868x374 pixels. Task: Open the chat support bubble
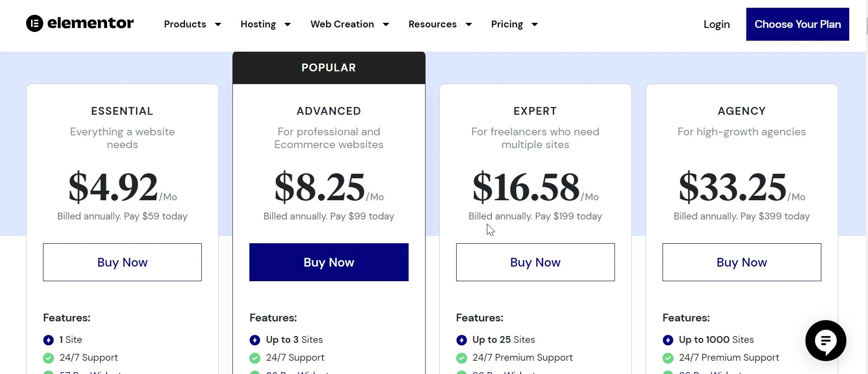click(x=825, y=341)
